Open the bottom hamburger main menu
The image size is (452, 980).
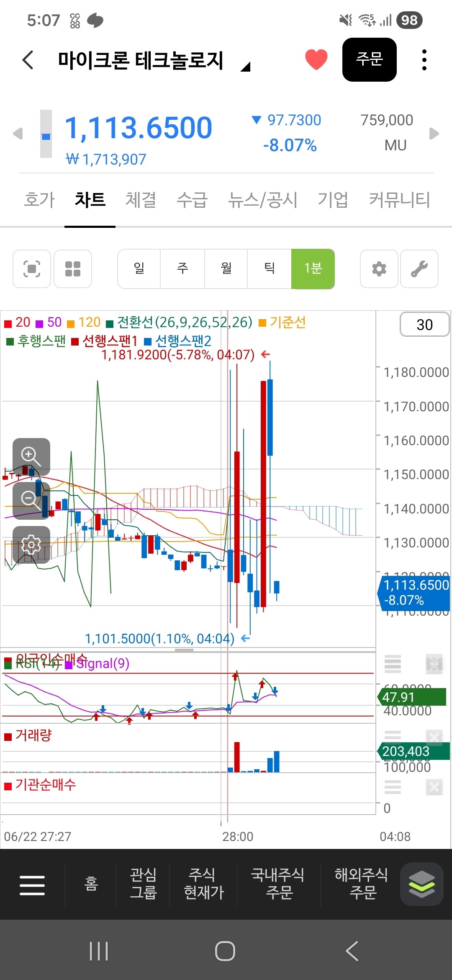coord(32,885)
